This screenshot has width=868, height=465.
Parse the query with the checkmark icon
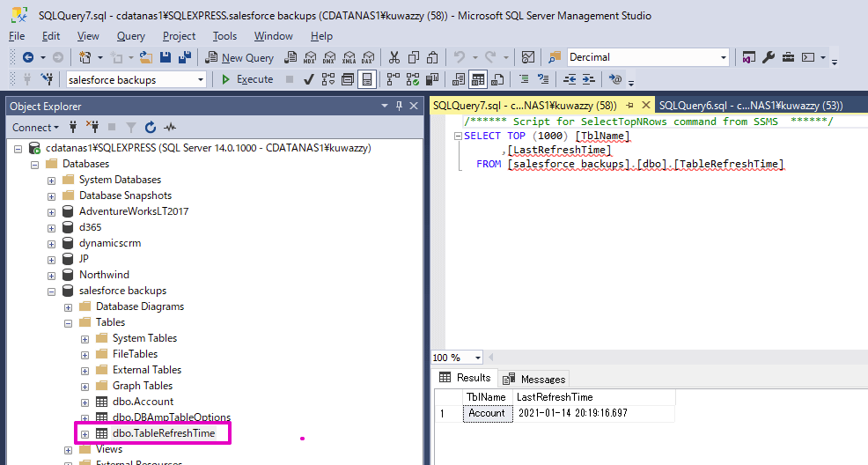tap(309, 80)
